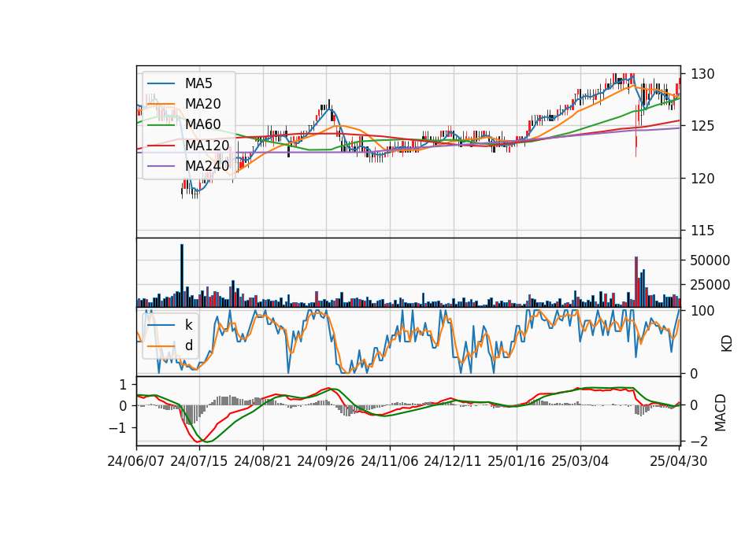This screenshot has width=756, height=543.
Task: Click the MACD axis title
Action: point(721,412)
